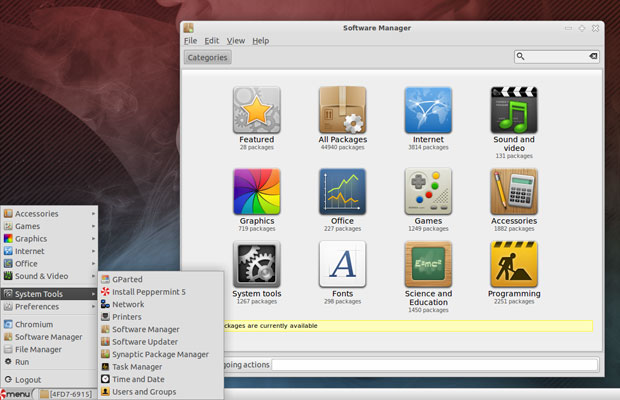The image size is (620, 400).
Task: Open Task Manager from submenu
Action: point(161,367)
